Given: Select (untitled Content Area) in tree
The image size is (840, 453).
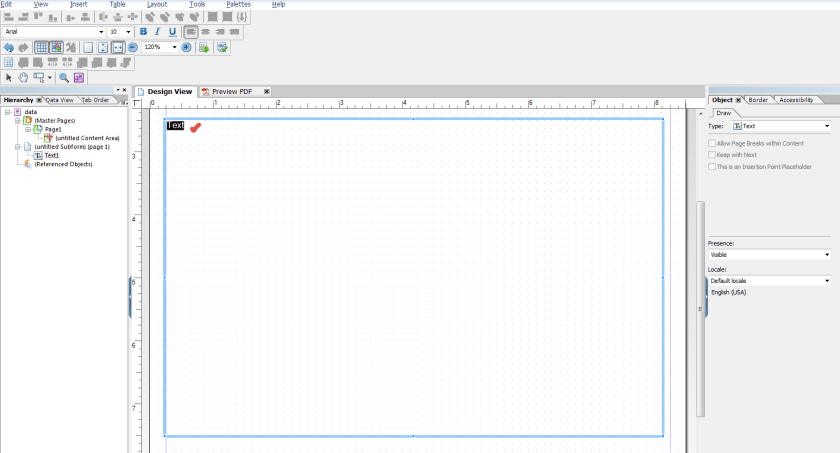Looking at the screenshot, I should click(x=87, y=138).
